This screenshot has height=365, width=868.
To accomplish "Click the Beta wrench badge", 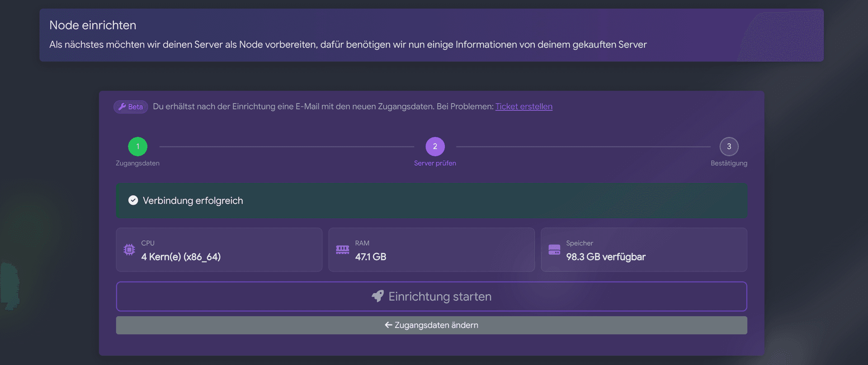I will [131, 107].
